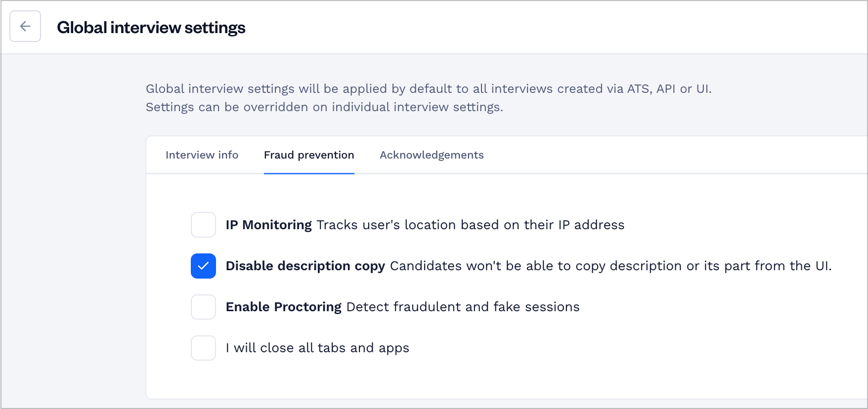This screenshot has height=409, width=868.
Task: Click the bold IP Monitoring label
Action: point(268,225)
